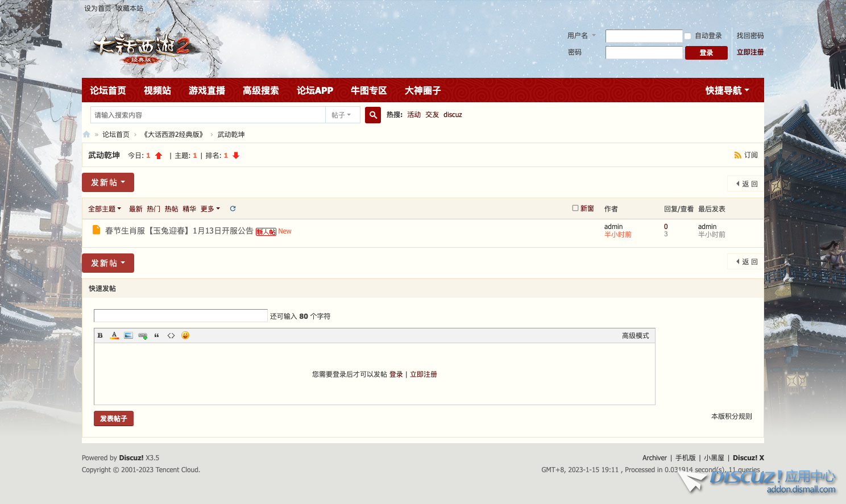Open the font color picker
This screenshot has width=846, height=504.
coord(114,335)
